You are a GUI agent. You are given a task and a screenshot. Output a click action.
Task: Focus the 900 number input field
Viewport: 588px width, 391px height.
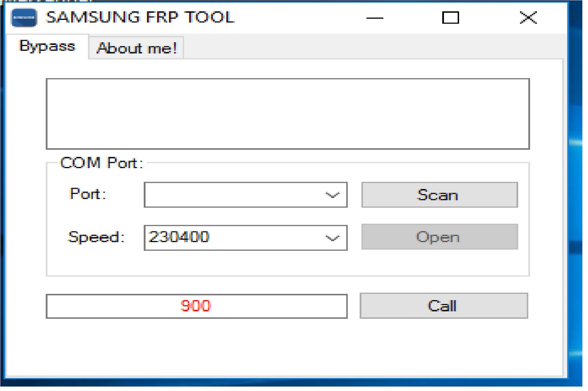tap(197, 306)
